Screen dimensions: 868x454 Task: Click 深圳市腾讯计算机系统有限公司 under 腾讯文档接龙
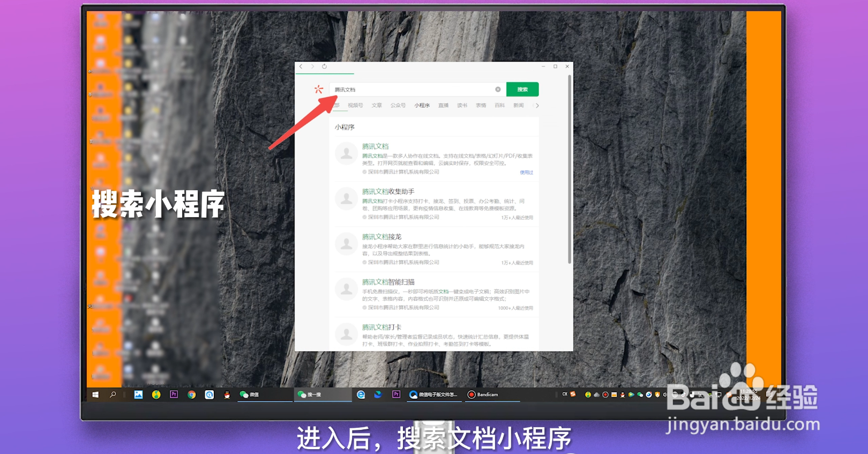click(x=403, y=263)
